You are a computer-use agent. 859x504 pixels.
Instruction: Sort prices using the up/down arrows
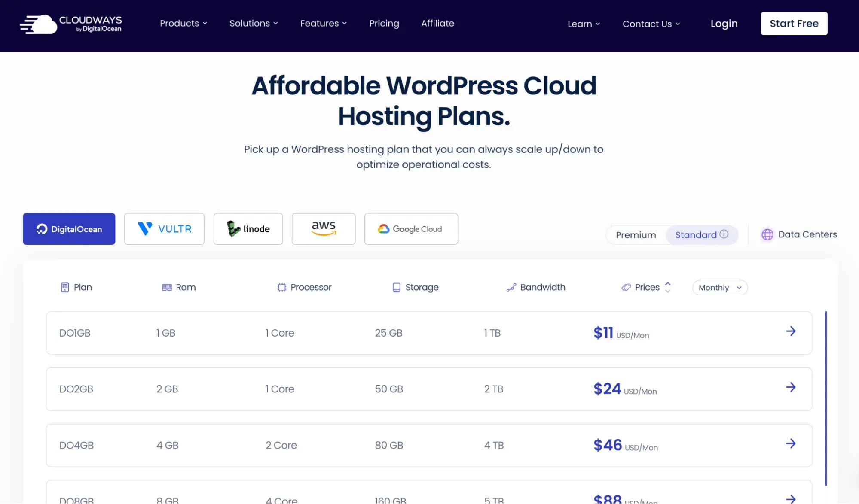[668, 287]
